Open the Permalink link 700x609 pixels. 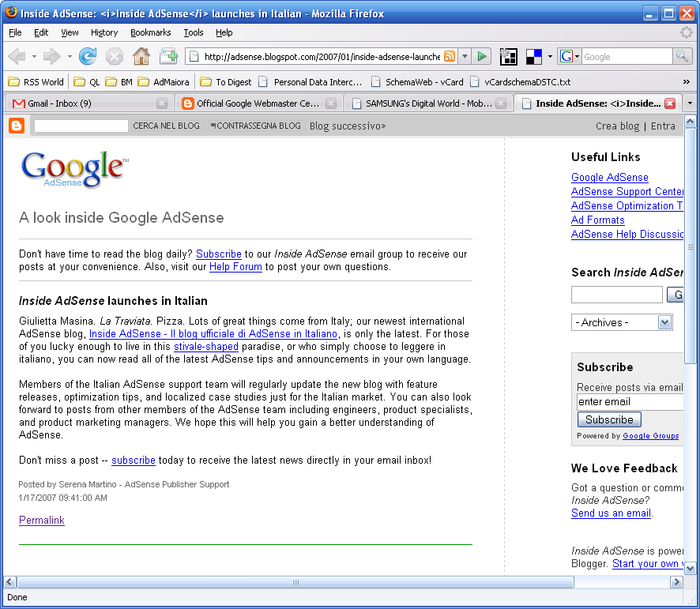42,521
